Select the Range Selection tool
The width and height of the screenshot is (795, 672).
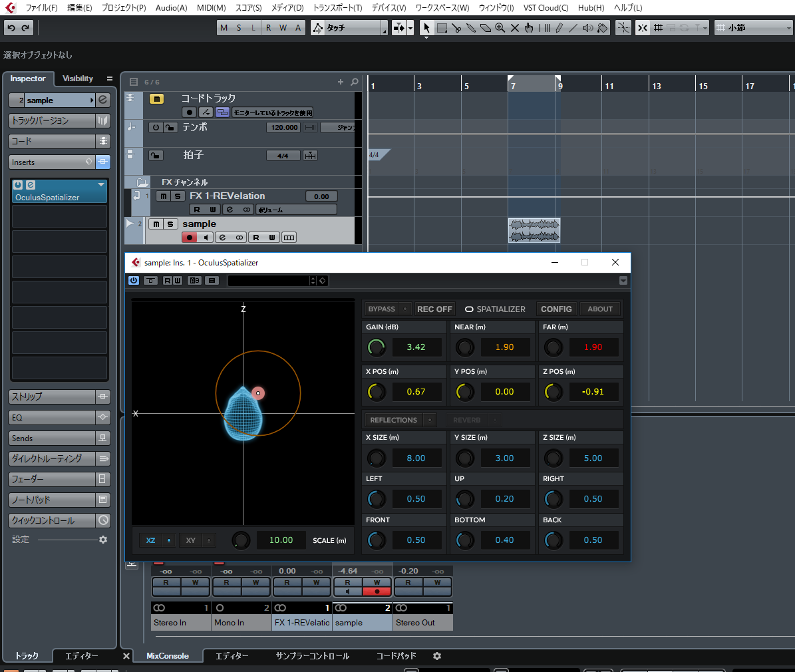pyautogui.click(x=442, y=28)
